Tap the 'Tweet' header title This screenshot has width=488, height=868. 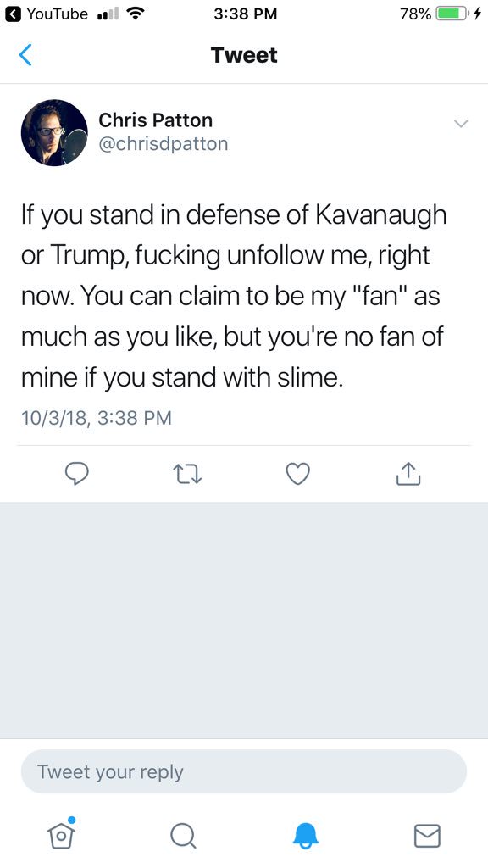[x=244, y=55]
